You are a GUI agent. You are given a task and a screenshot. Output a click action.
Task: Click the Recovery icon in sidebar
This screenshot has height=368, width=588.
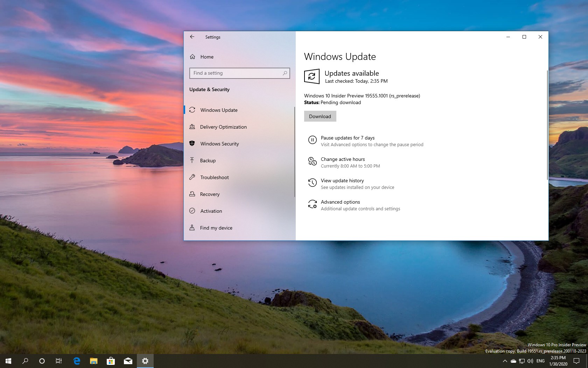192,194
